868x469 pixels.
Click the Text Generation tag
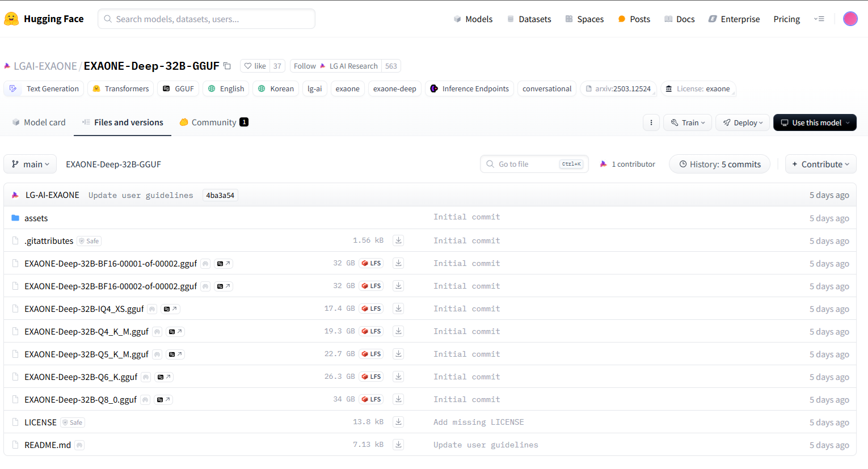tap(44, 88)
